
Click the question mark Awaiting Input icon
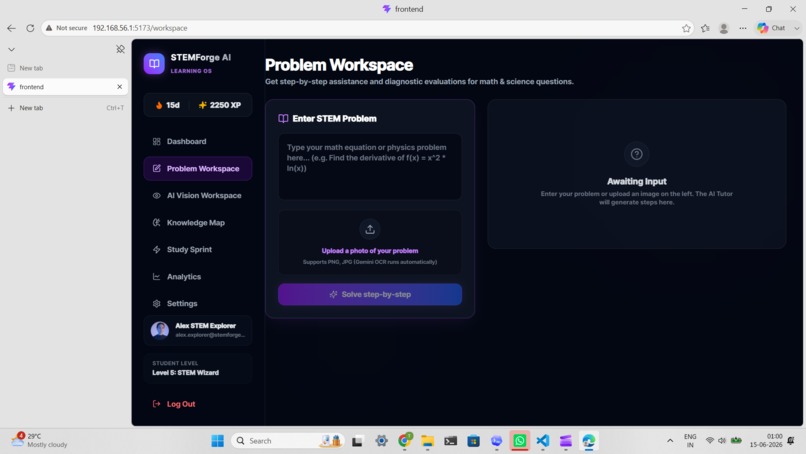click(636, 154)
